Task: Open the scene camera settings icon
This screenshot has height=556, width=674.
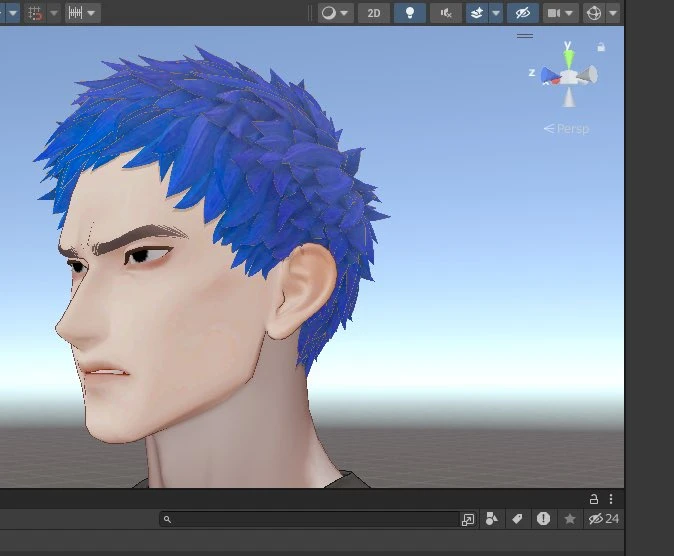Action: click(554, 13)
